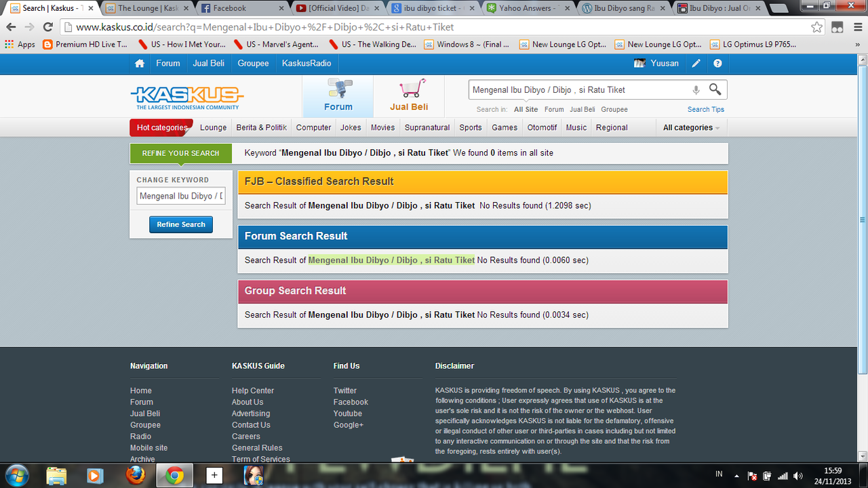
Task: Open the Google+ footer link
Action: point(349,425)
